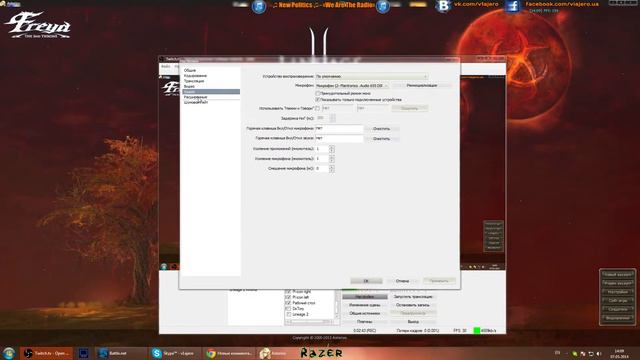Untick the Рабочий стол source checkbox

point(288,303)
